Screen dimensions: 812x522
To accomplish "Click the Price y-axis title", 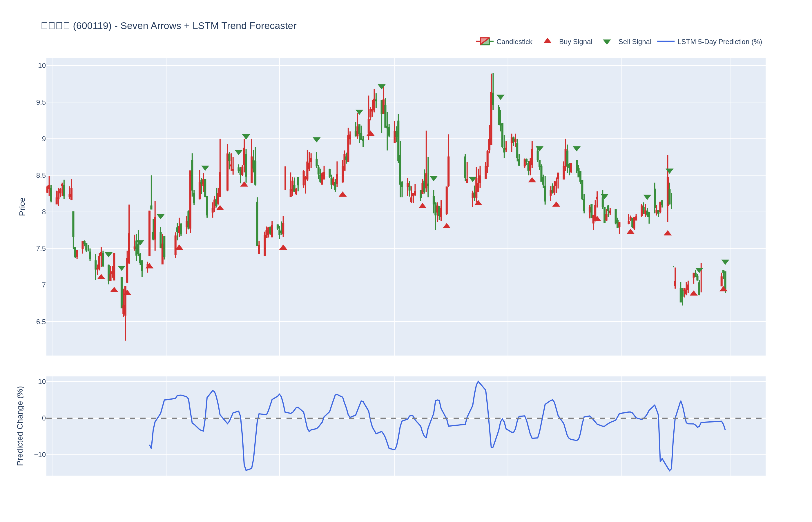I will [22, 206].
